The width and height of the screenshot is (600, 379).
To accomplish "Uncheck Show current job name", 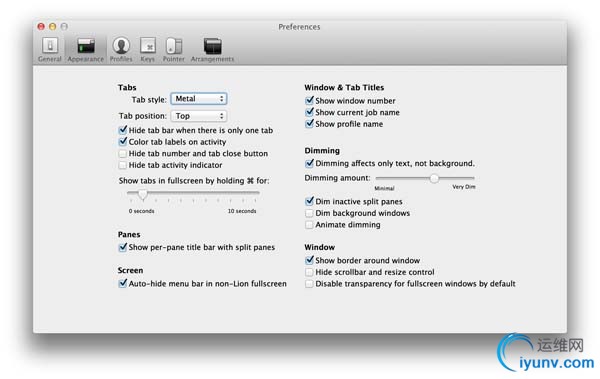I will pos(309,112).
